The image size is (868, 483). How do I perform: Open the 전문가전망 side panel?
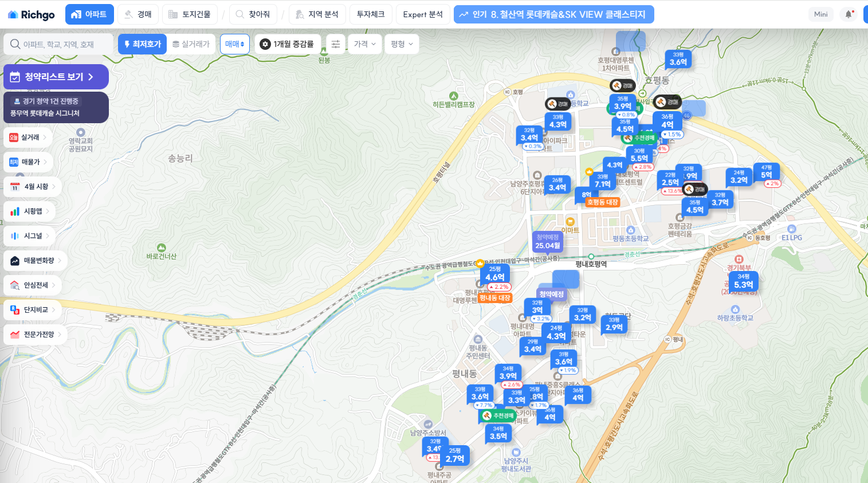(x=36, y=335)
